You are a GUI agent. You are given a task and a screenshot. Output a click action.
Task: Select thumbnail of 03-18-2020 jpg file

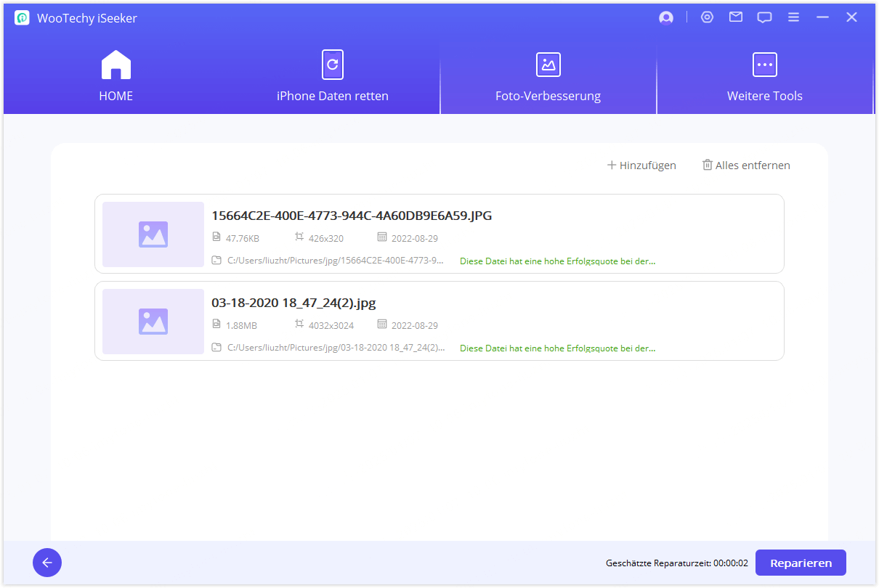pos(153,322)
